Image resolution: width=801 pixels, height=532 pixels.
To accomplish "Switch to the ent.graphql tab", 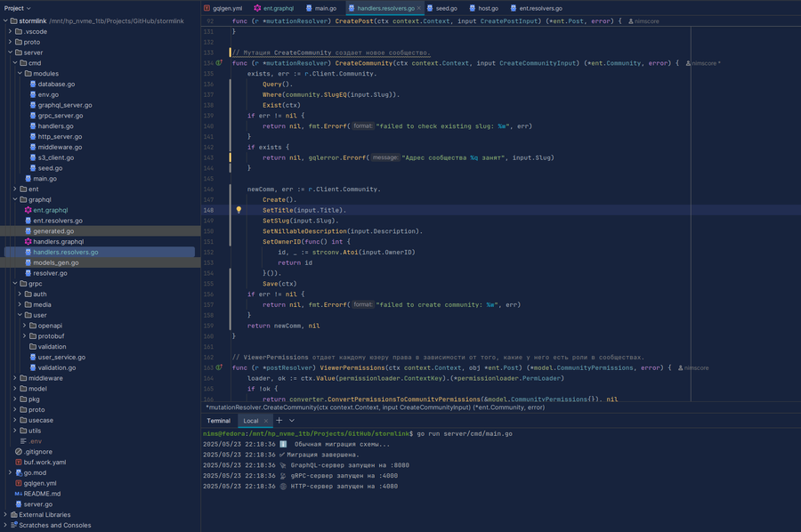I will (274, 8).
